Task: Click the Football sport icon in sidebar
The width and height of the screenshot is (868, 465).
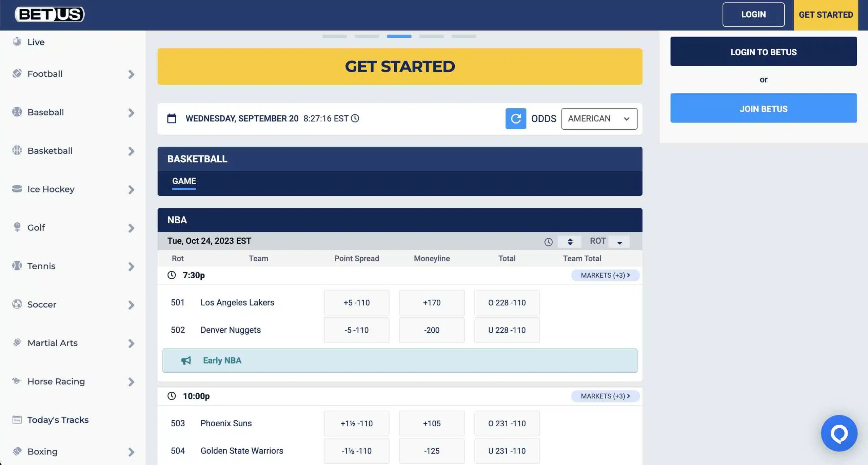Action: click(x=17, y=73)
